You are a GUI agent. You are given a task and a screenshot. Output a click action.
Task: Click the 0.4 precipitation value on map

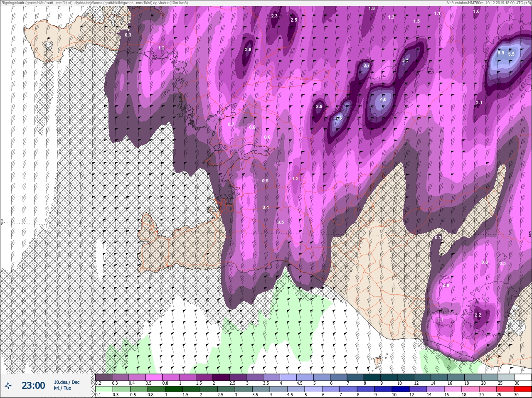point(266,207)
